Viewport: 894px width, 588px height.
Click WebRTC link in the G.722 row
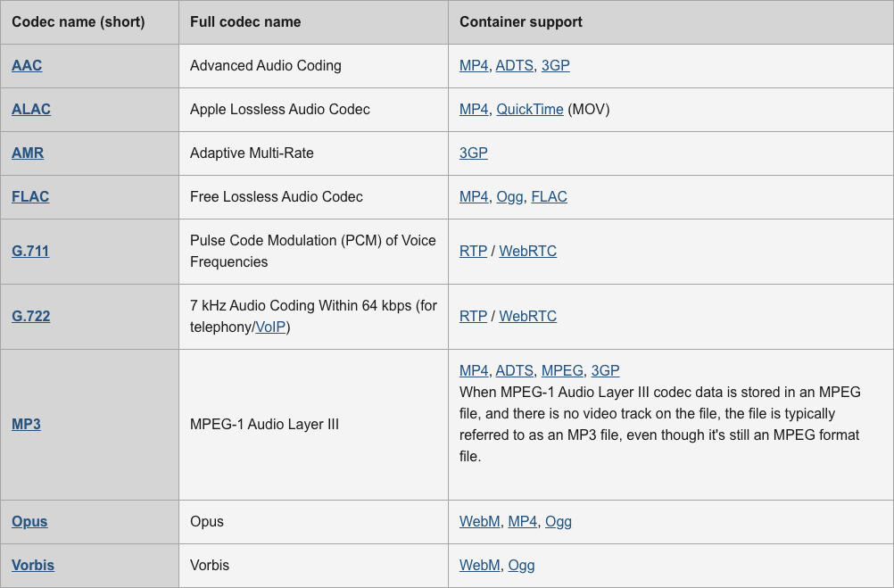528,316
